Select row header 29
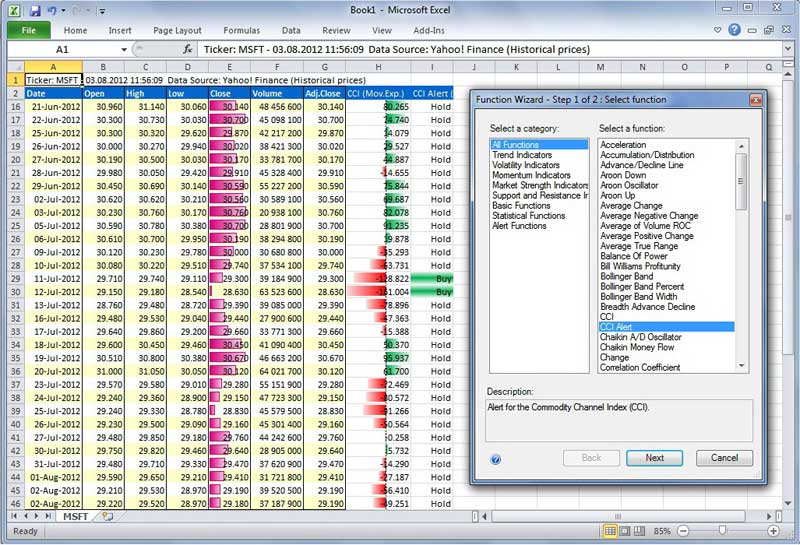Image resolution: width=800 pixels, height=545 pixels. pyautogui.click(x=15, y=279)
